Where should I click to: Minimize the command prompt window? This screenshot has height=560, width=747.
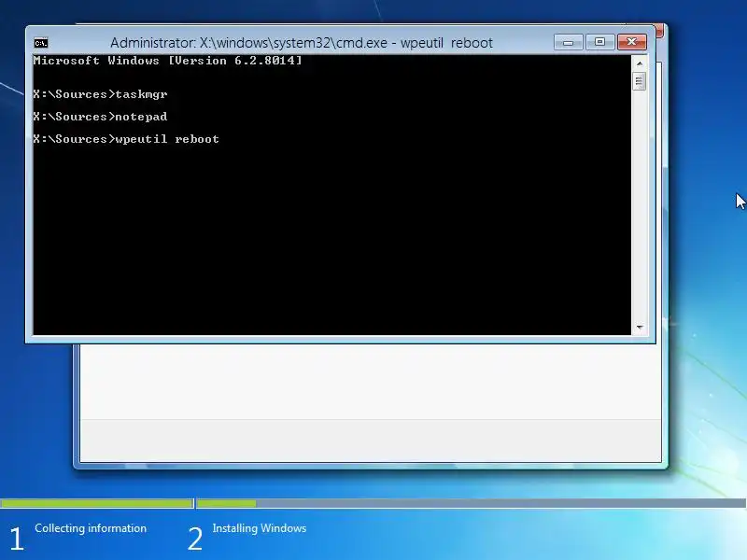tap(569, 42)
